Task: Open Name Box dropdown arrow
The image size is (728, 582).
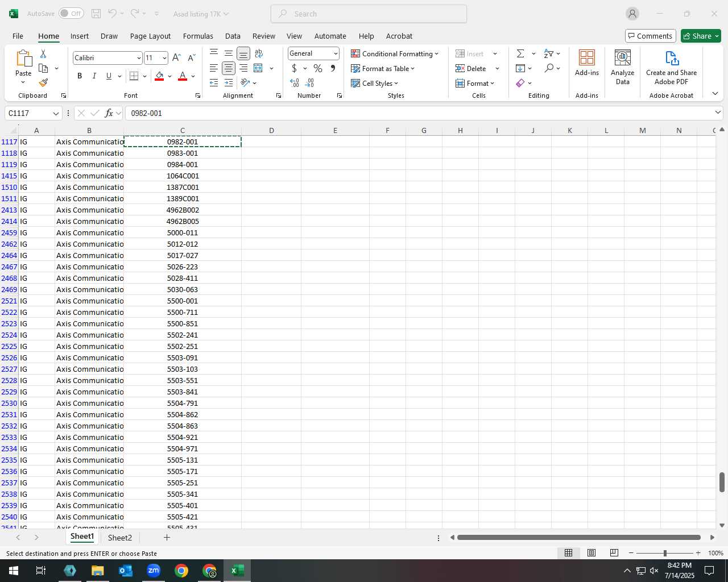Action: coord(56,113)
